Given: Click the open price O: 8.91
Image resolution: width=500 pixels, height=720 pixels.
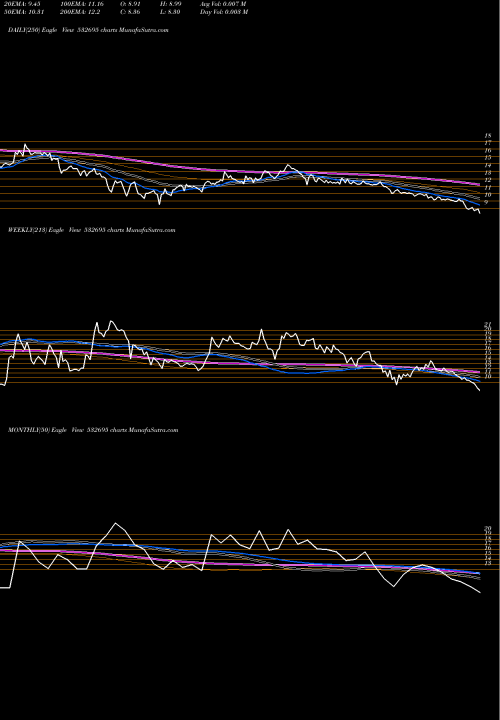Looking at the screenshot, I should coord(129,4).
